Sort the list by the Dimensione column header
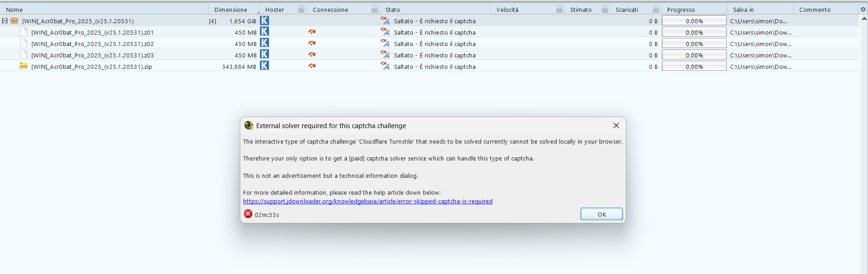 [230, 10]
